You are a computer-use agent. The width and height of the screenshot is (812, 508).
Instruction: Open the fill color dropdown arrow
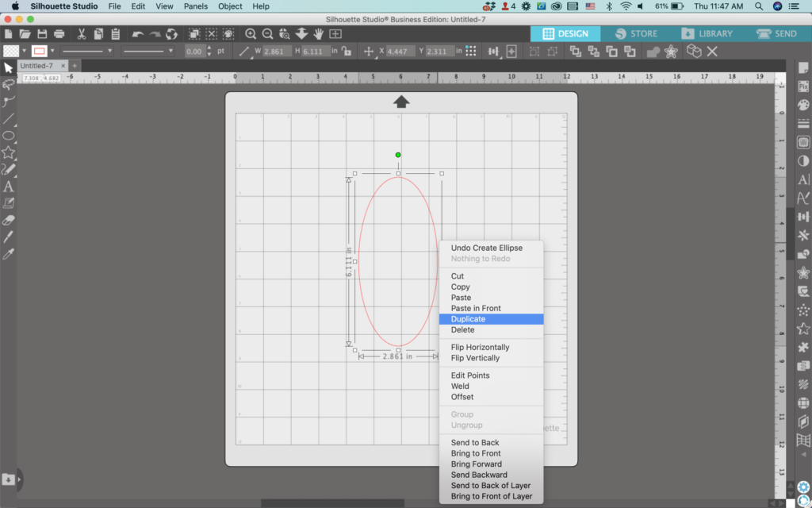coord(24,51)
